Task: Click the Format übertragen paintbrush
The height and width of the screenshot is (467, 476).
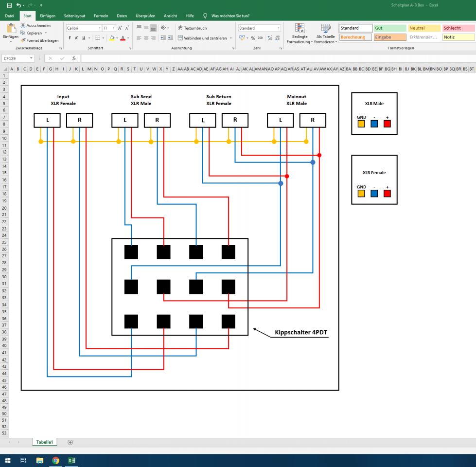Action: (x=23, y=40)
